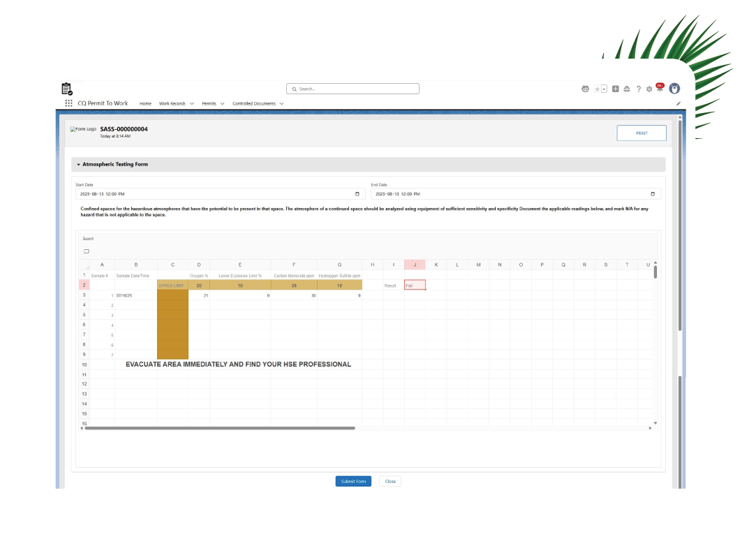The image size is (756, 534).
Task: Go to the Home tab
Action: tap(145, 103)
